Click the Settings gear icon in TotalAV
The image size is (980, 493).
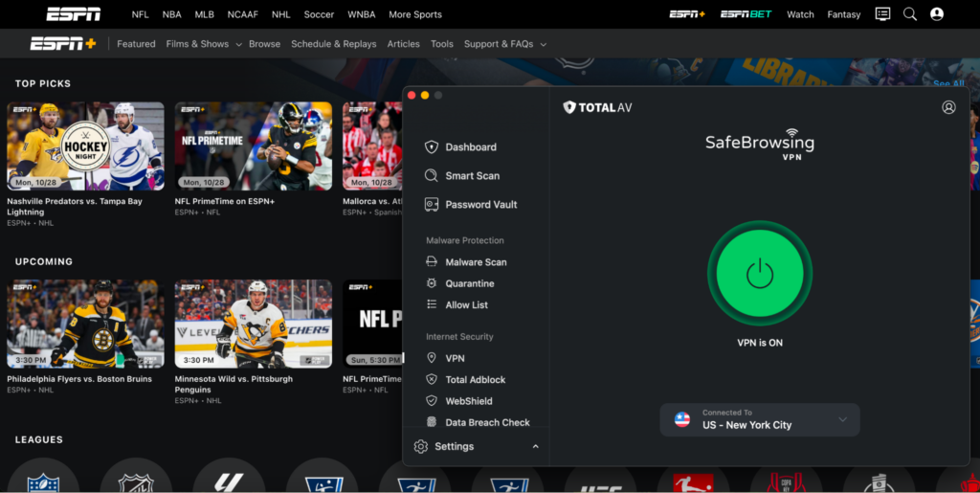point(421,446)
